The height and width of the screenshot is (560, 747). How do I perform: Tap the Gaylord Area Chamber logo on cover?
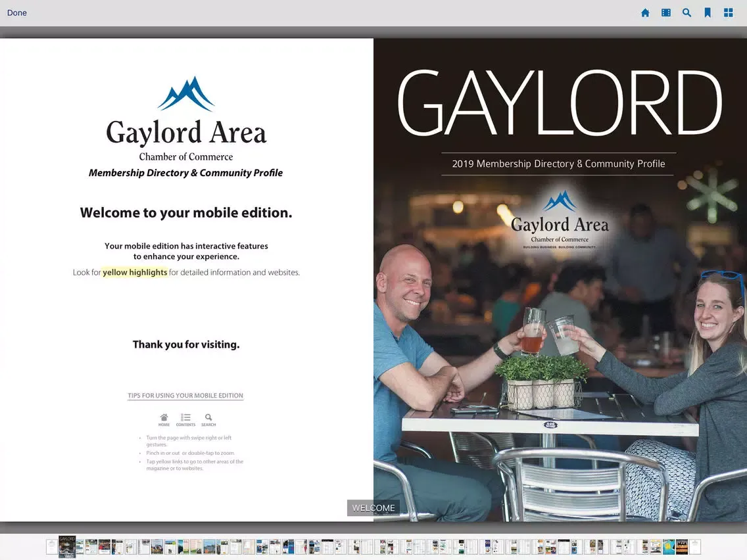point(560,220)
